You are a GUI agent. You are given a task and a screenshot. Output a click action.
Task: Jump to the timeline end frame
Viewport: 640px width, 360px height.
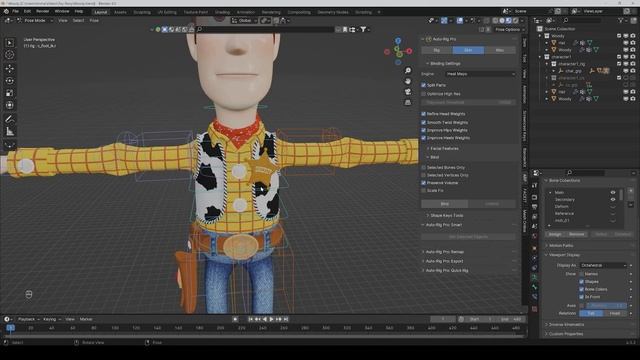click(286, 319)
